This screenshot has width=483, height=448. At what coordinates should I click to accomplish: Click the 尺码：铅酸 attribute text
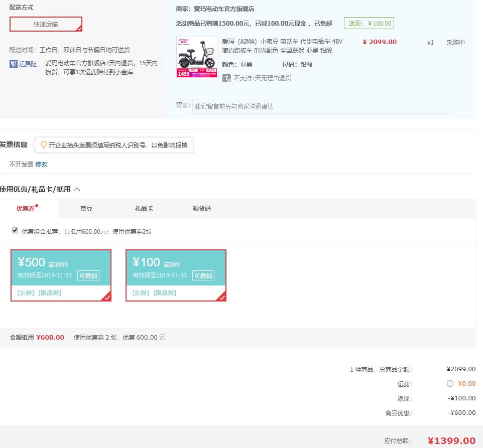point(298,65)
